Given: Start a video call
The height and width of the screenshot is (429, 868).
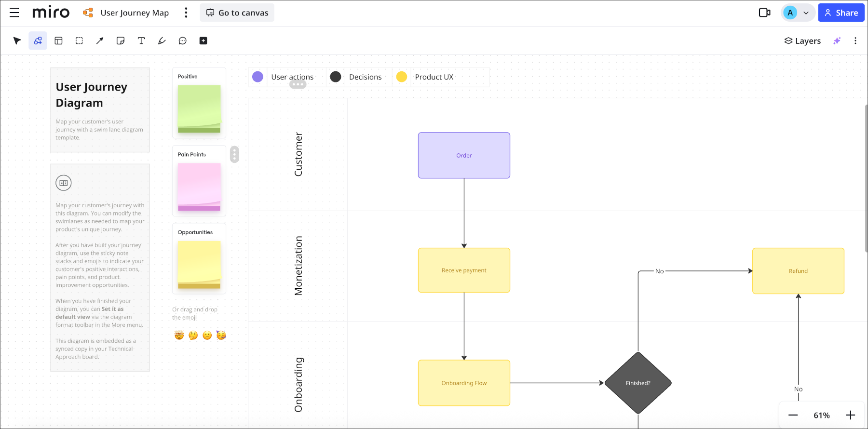Looking at the screenshot, I should pyautogui.click(x=764, y=13).
